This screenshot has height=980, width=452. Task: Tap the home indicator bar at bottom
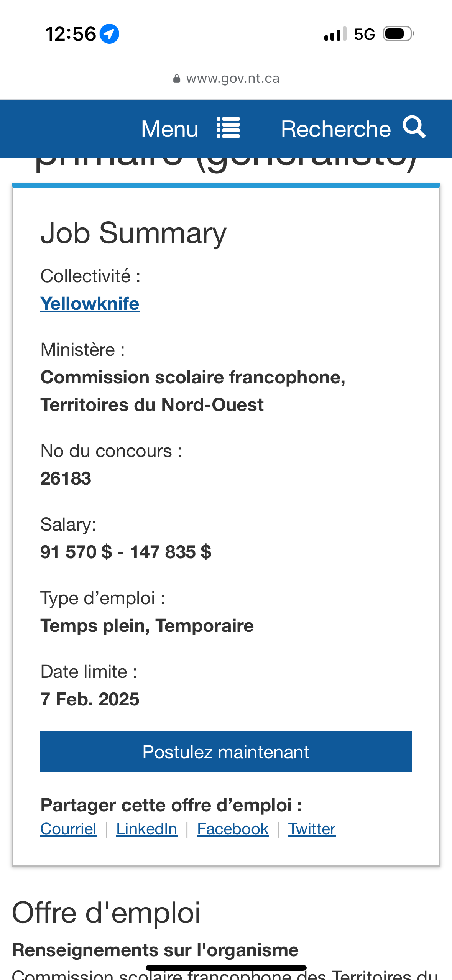pyautogui.click(x=226, y=968)
